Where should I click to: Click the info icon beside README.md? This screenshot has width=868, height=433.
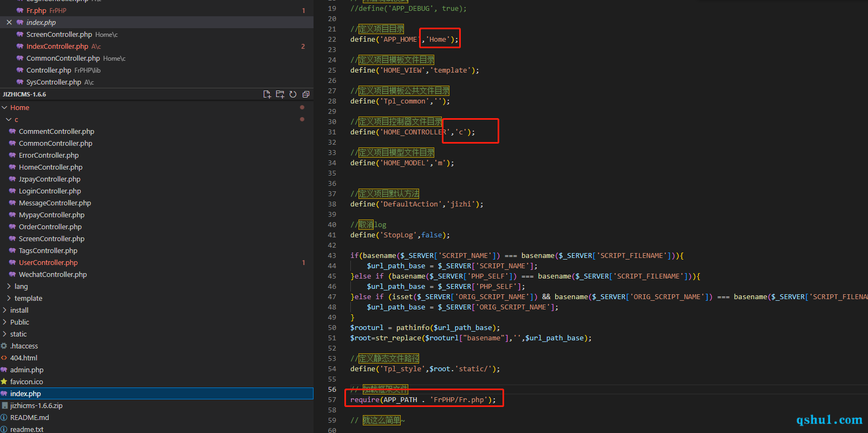click(x=4, y=417)
